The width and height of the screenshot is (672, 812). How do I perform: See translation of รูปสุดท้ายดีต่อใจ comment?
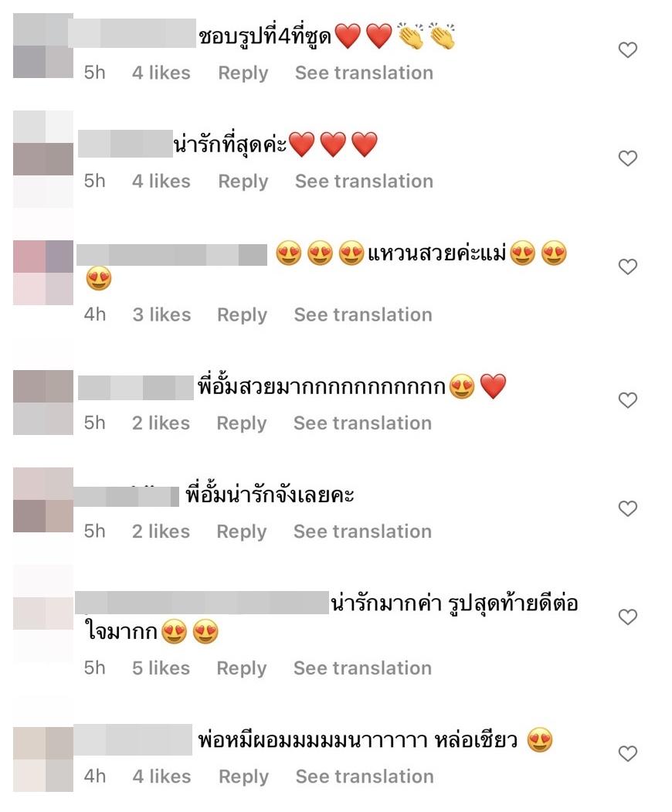click(362, 668)
